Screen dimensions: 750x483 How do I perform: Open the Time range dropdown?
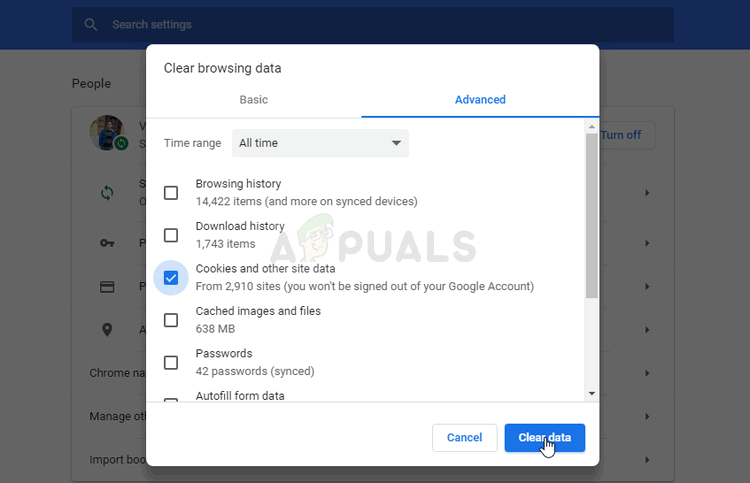point(320,143)
